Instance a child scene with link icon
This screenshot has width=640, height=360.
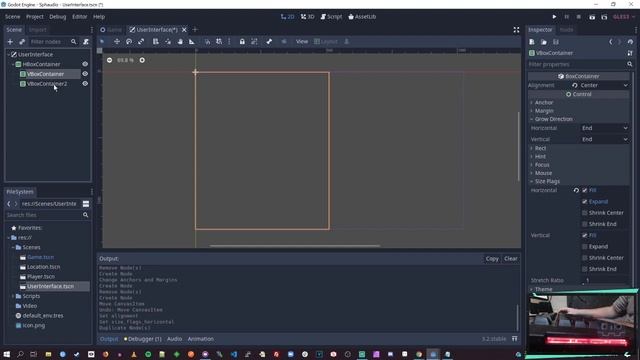(x=22, y=42)
